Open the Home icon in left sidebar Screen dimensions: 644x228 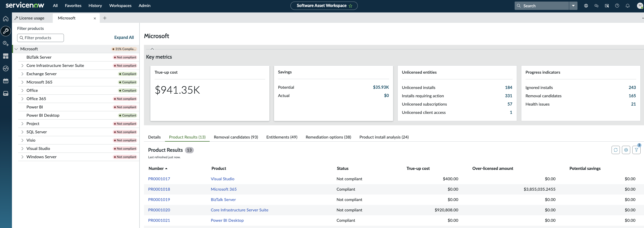tap(6, 19)
